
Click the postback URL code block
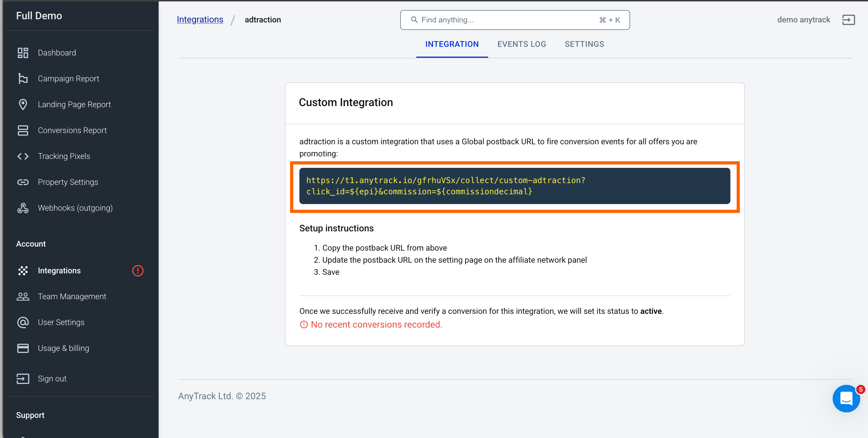[x=515, y=186]
